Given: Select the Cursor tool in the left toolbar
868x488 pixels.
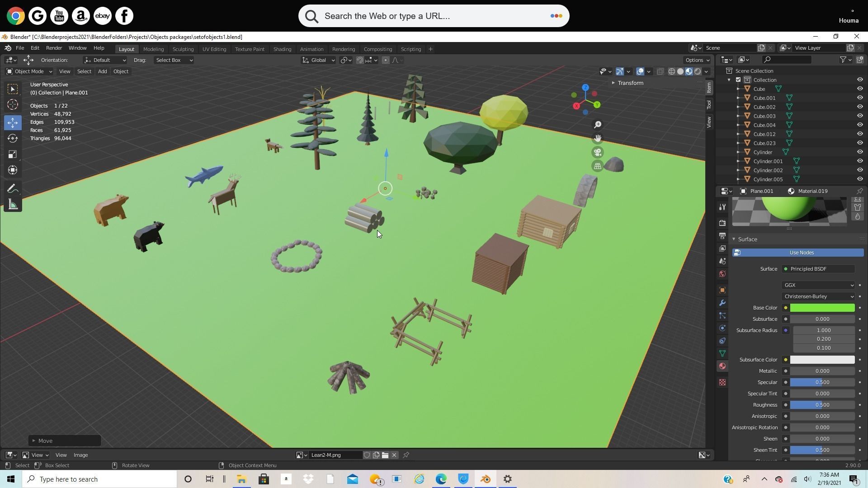Looking at the screenshot, I should click(12, 105).
